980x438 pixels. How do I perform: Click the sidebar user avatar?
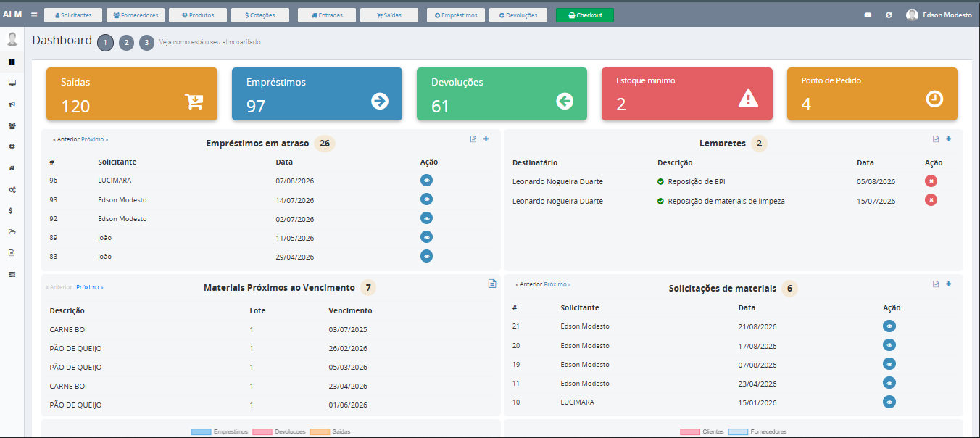point(12,39)
